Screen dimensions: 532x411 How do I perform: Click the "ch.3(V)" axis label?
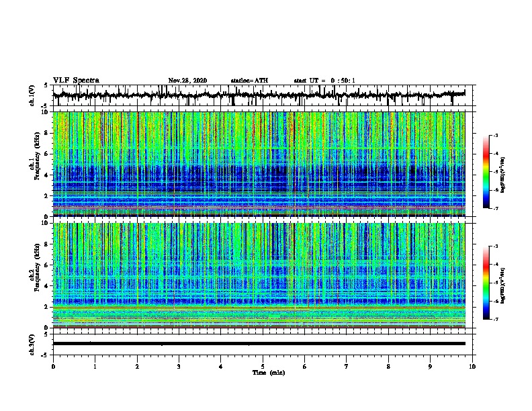point(32,345)
